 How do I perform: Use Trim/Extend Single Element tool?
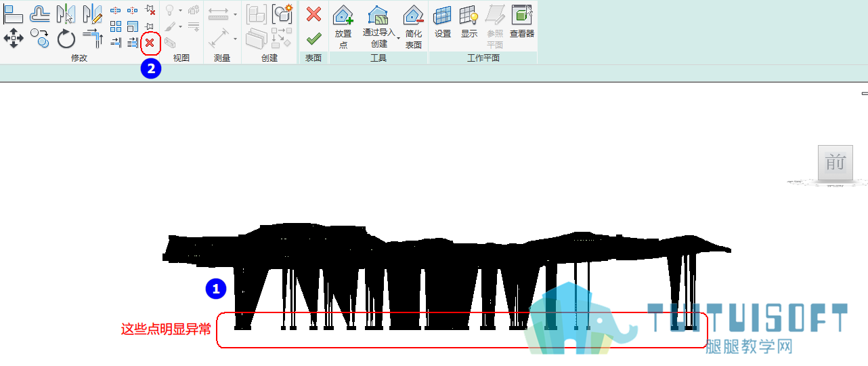[x=116, y=43]
